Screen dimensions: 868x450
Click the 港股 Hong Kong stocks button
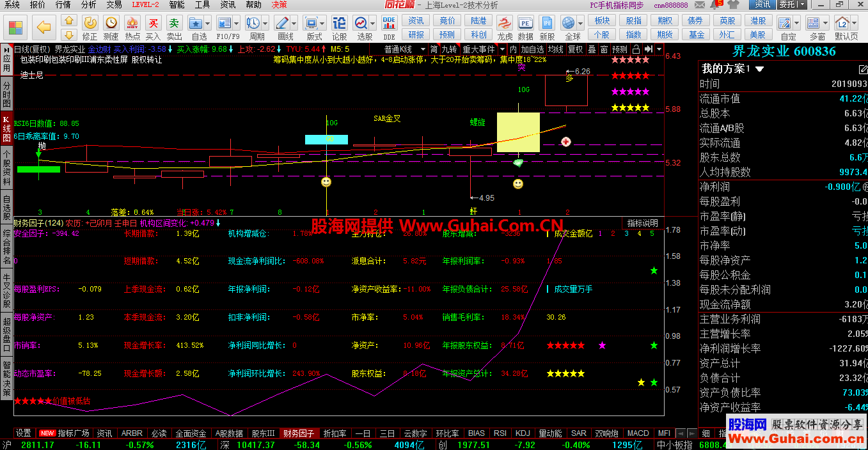pos(758,21)
